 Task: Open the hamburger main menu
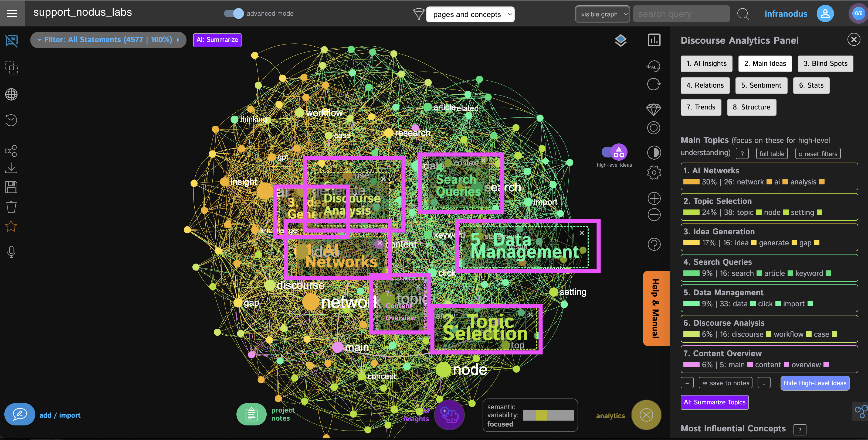pos(12,13)
